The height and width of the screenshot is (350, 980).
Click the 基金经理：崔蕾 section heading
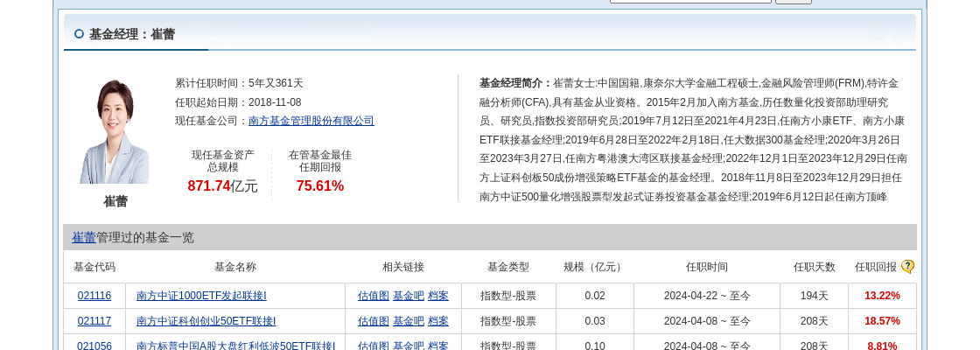[132, 34]
